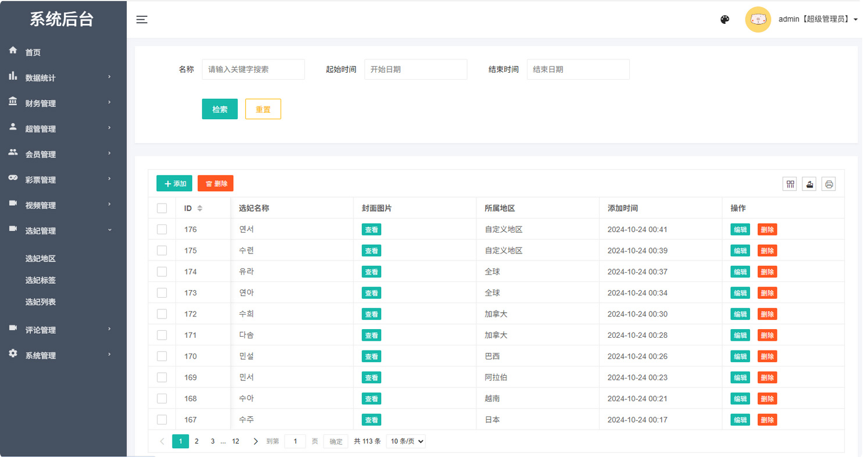This screenshot has width=868, height=457.
Task: Click the print table icon
Action: [828, 184]
